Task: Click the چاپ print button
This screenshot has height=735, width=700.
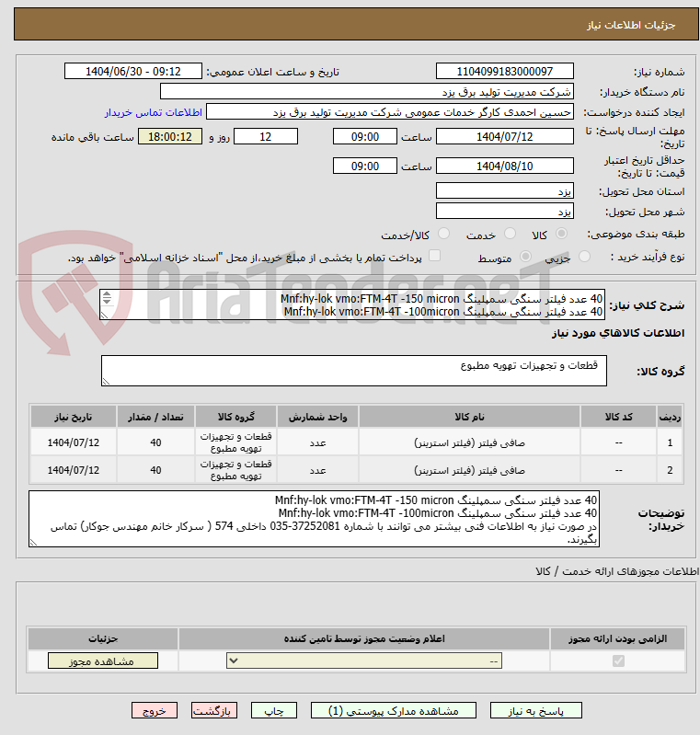Action: coord(274,711)
